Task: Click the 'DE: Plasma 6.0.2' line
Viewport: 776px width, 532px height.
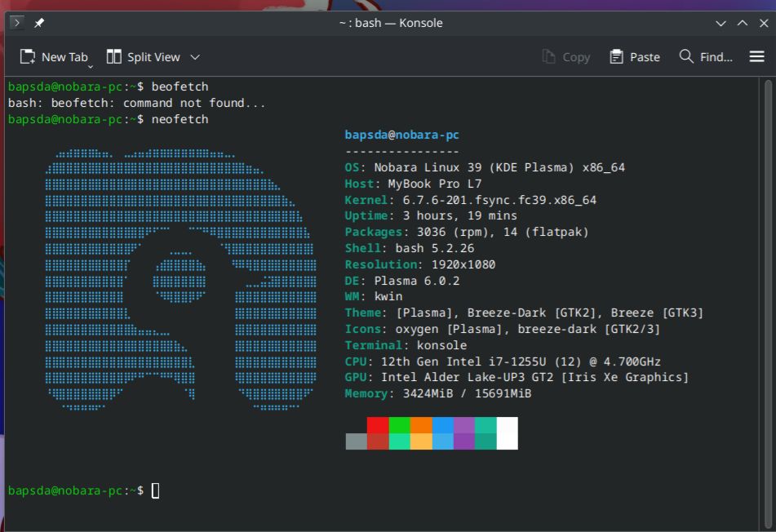Action: (401, 281)
